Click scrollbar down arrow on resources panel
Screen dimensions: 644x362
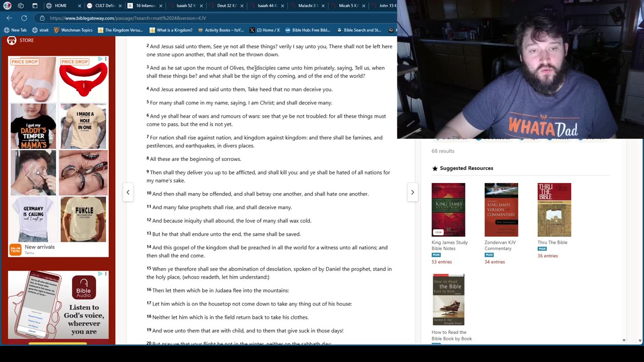coord(624,340)
